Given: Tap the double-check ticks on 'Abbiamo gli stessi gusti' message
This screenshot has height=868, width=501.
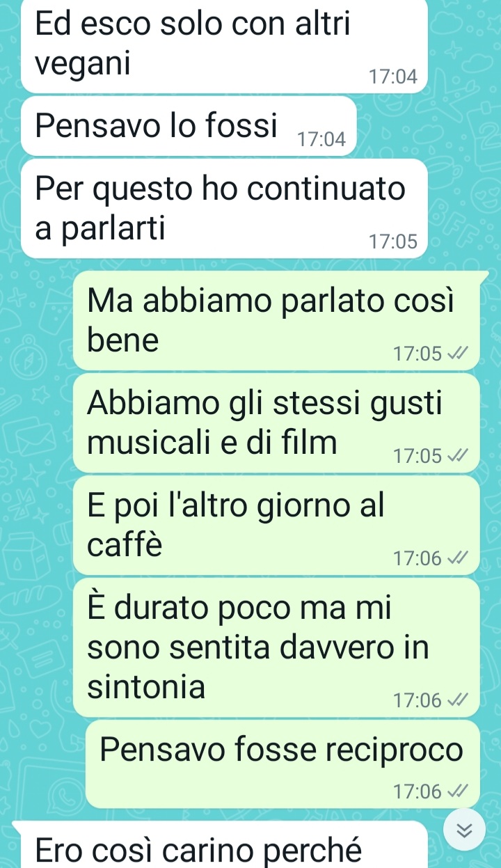Looking at the screenshot, I should [x=456, y=456].
